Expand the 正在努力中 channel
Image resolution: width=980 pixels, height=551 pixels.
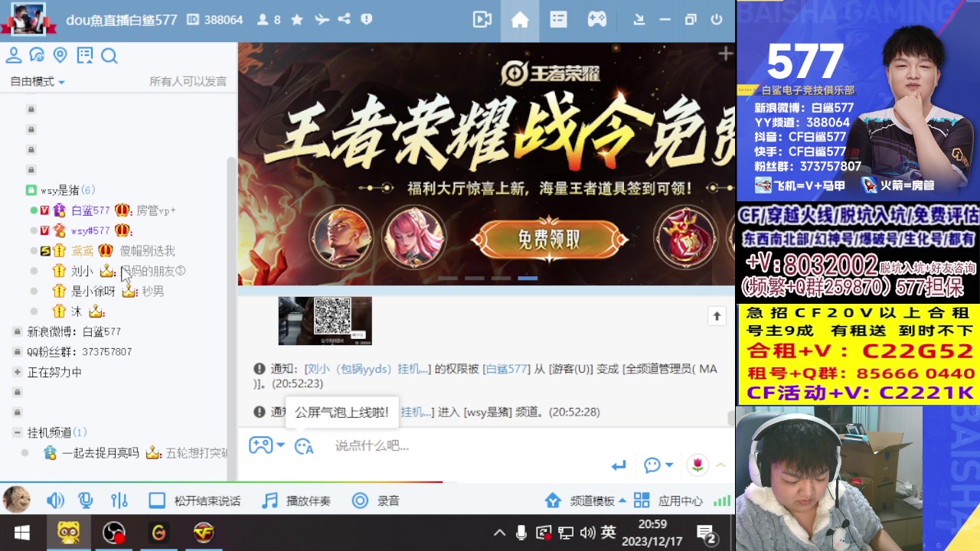point(54,372)
